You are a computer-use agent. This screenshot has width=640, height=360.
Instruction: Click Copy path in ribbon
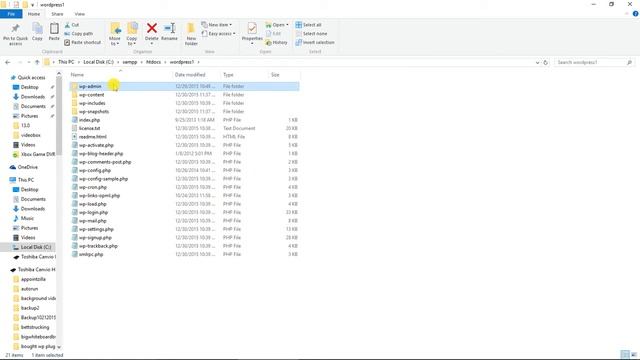tap(78, 33)
